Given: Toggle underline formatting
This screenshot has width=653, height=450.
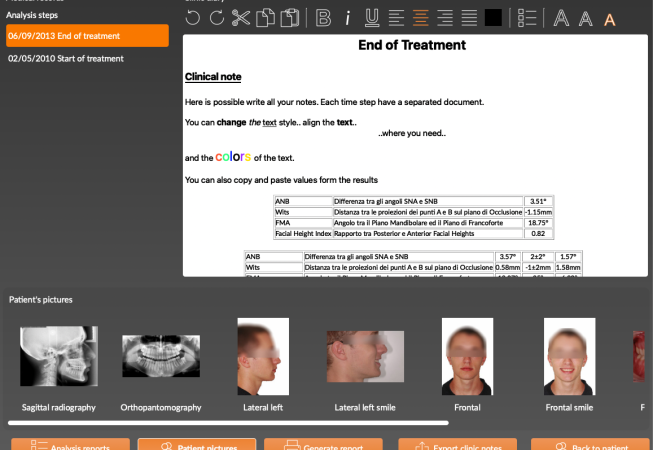Looking at the screenshot, I should (372, 18).
